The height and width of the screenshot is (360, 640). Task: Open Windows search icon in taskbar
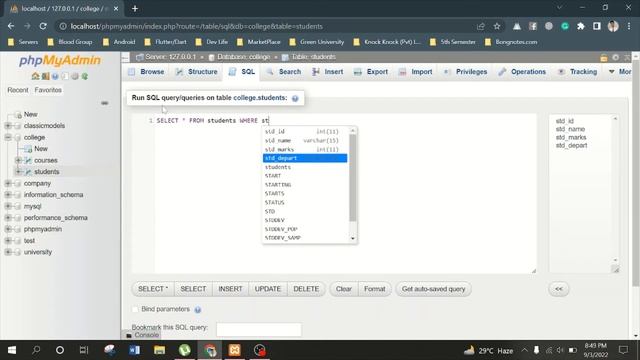click(x=36, y=350)
